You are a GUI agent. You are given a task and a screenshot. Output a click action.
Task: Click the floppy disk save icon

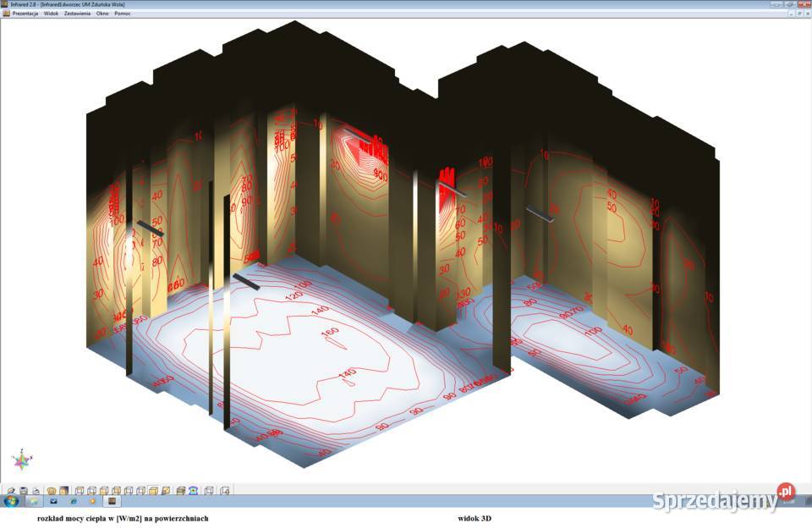24,490
